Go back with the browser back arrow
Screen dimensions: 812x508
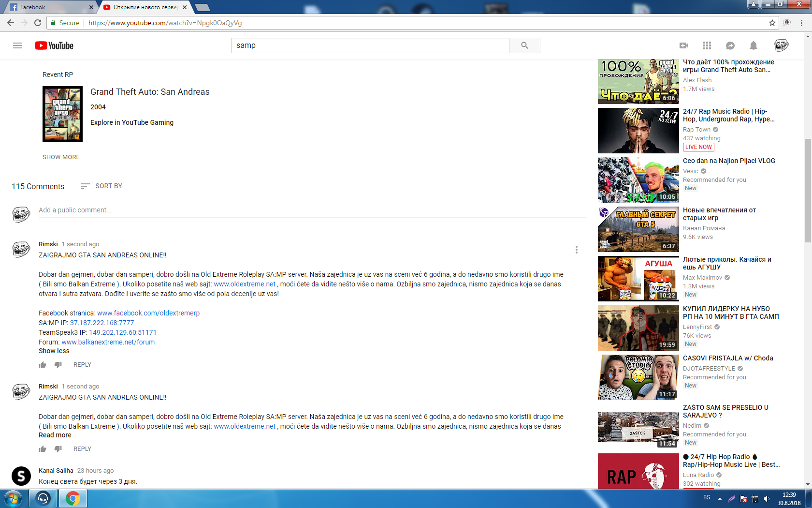click(11, 23)
